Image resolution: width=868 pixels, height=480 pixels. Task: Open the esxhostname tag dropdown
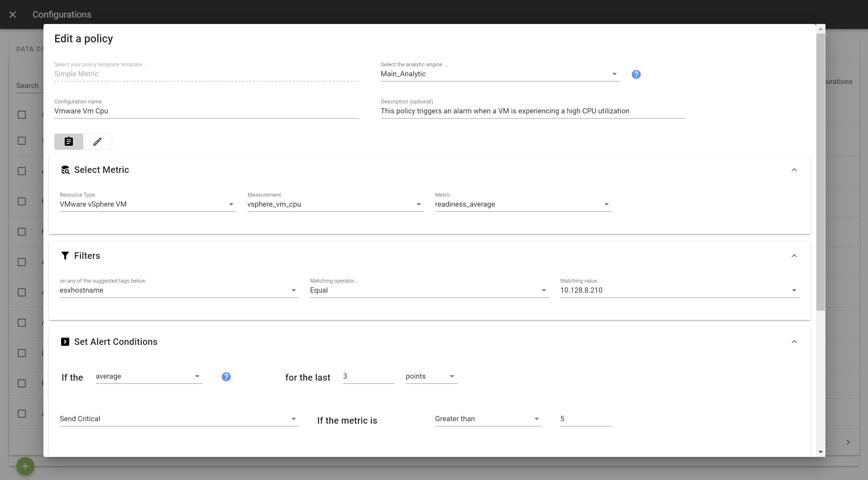[x=179, y=290]
